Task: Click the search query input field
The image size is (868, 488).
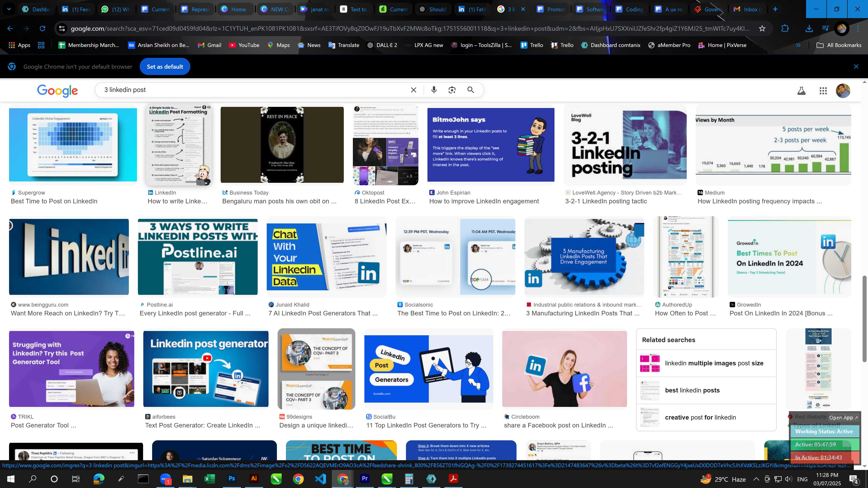Action: pos(253,90)
